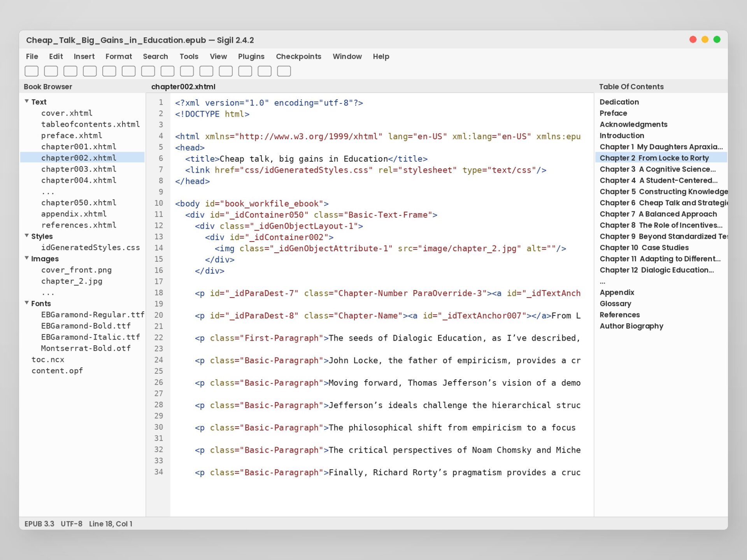Go to Preface in Table Of Contents
The width and height of the screenshot is (747, 560).
tap(613, 113)
